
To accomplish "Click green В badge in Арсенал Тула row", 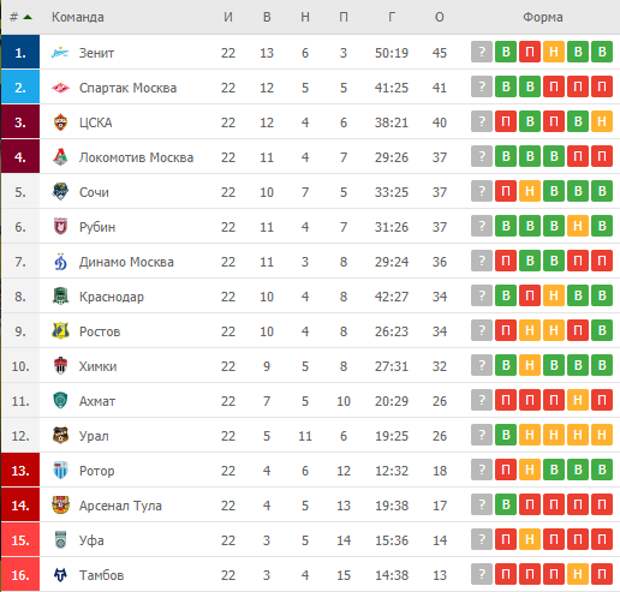I will pyautogui.click(x=506, y=504).
